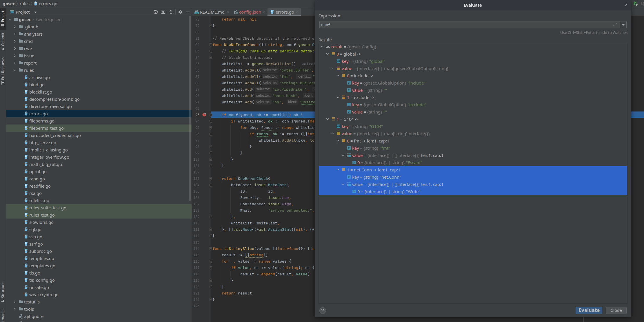Toggle code fold marker at line 114
Image resolution: width=644 pixels, height=322 pixels.
pos(211,248)
